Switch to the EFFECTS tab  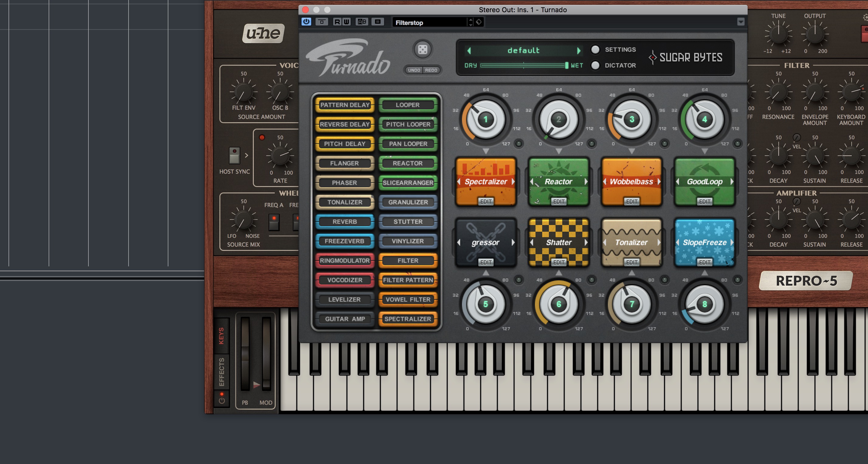[x=221, y=372]
